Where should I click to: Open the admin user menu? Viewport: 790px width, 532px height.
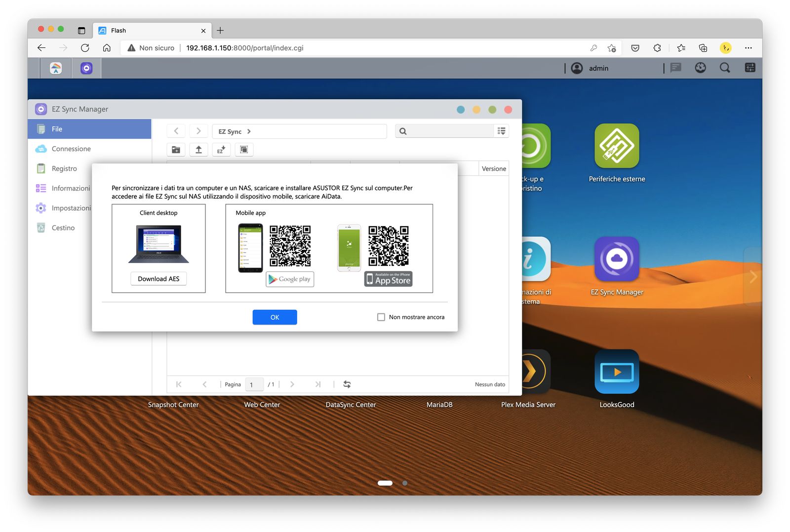(x=590, y=68)
